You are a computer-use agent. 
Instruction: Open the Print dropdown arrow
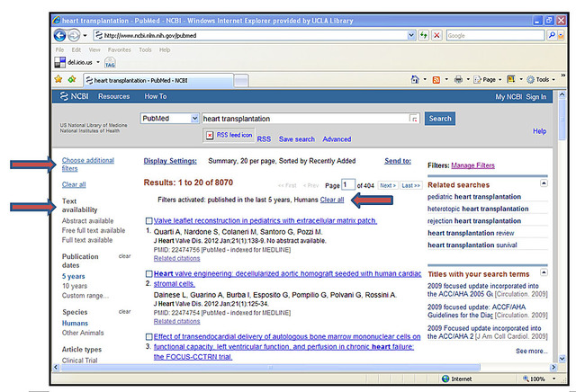[x=468, y=79]
